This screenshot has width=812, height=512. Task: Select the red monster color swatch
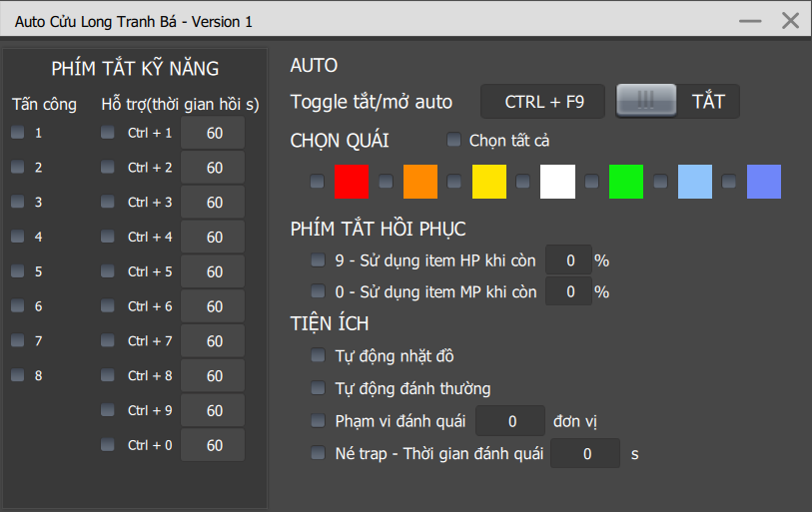[352, 182]
